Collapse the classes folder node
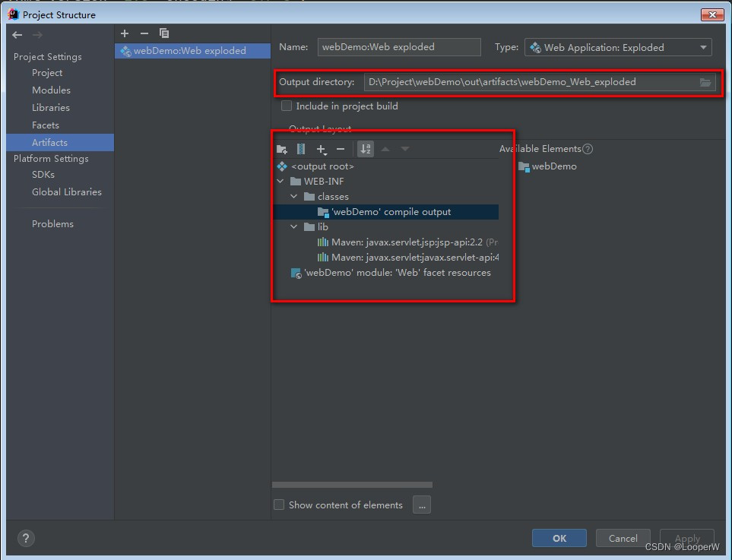This screenshot has height=560, width=732. click(293, 197)
